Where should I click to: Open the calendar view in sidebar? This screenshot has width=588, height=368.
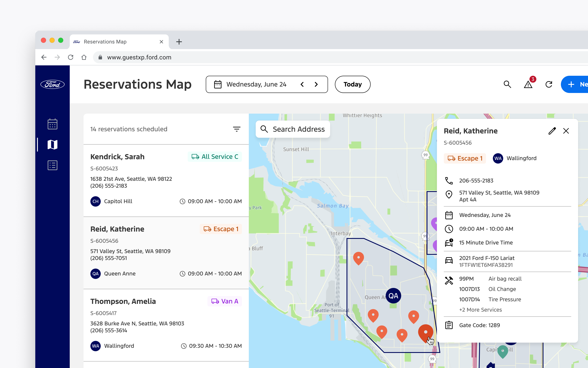coord(52,124)
